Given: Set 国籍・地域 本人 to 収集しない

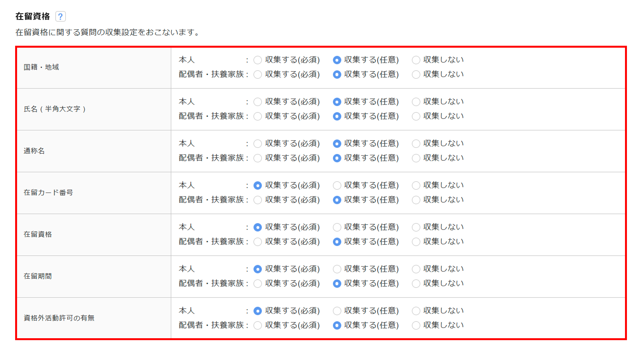Looking at the screenshot, I should point(416,60).
